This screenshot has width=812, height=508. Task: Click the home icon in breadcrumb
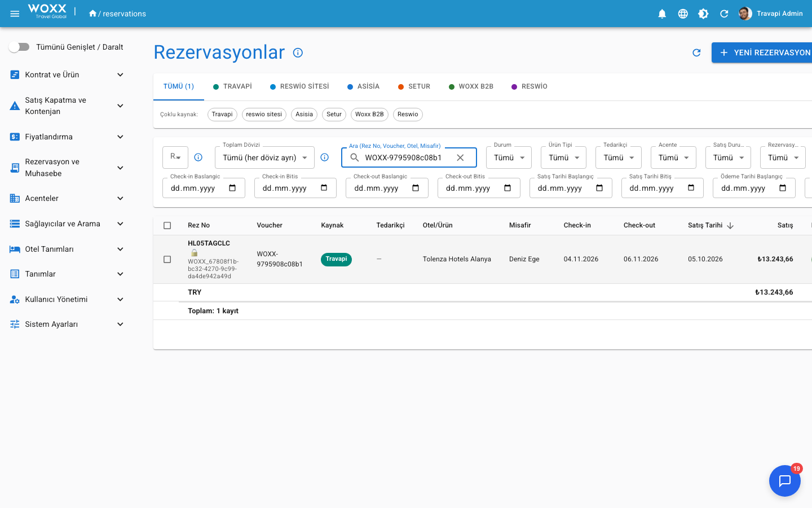click(92, 14)
